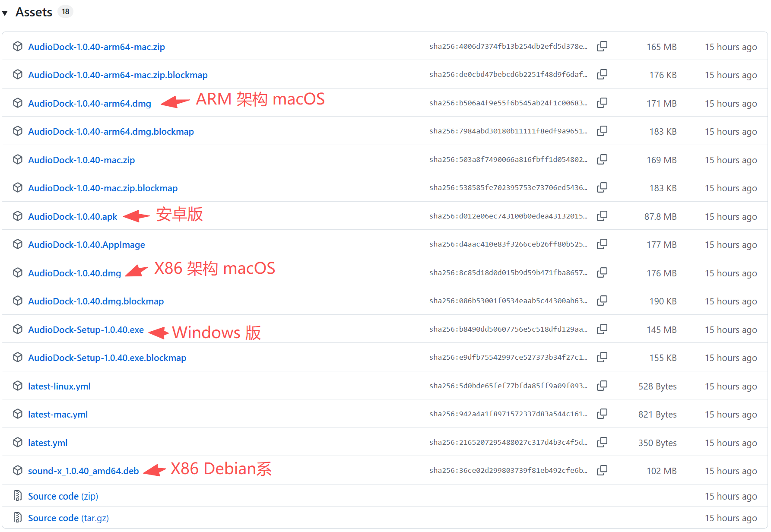Download Source code (tar.gz)
The width and height of the screenshot is (771, 532).
click(68, 518)
